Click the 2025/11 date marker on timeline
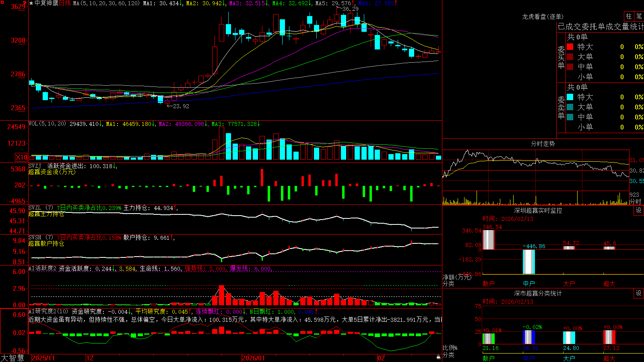This screenshot has height=362, width=644. pyautogui.click(x=43, y=358)
